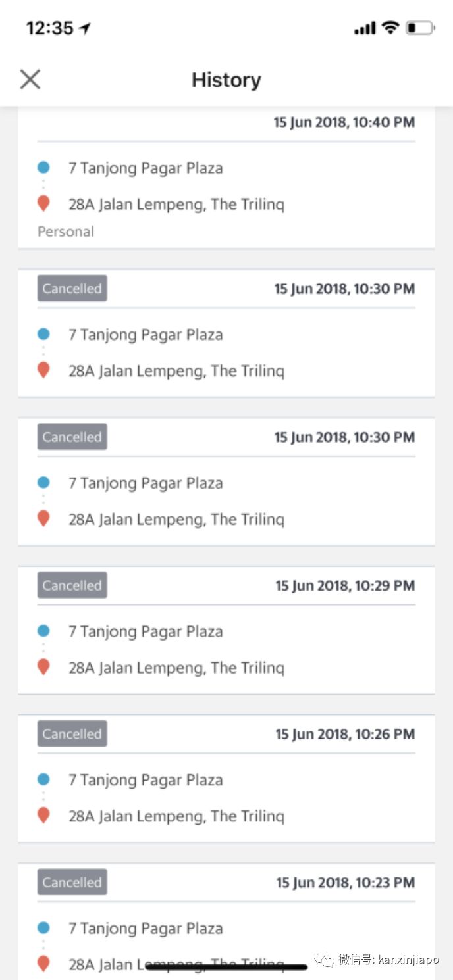Tap blue pickup dot of 10:29 PM trip
453x980 pixels.
43,631
